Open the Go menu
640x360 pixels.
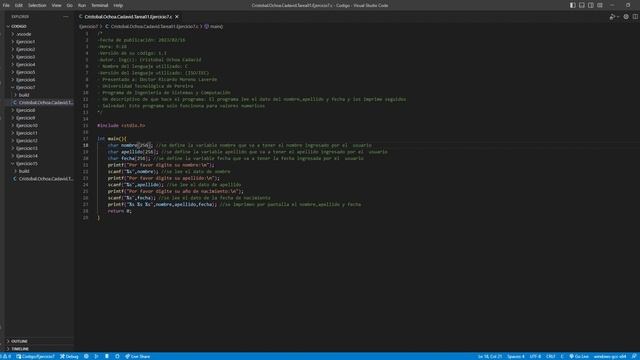pos(70,5)
